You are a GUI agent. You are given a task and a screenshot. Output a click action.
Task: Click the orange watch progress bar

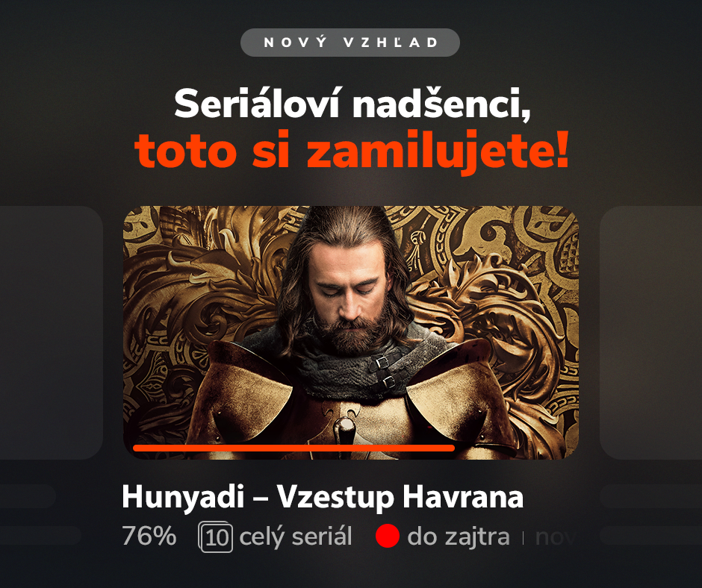[293, 448]
